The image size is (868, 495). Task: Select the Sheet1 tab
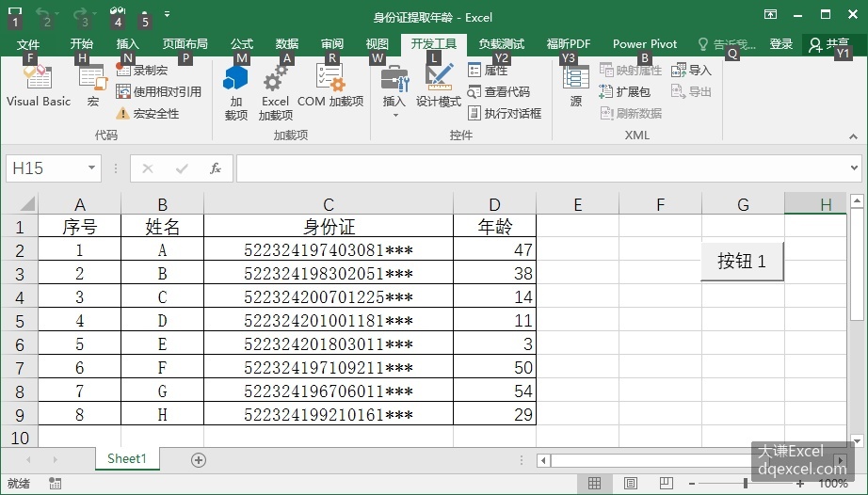[127, 458]
